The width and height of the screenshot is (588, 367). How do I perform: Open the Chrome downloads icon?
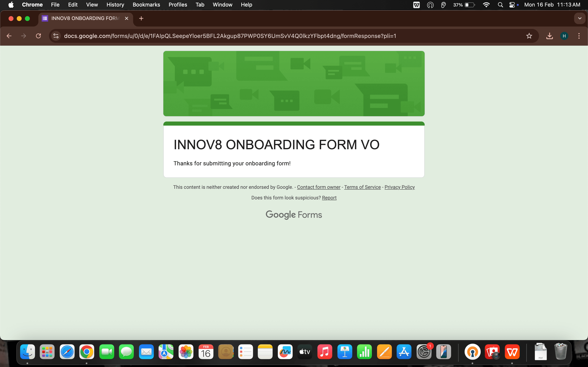tap(549, 36)
